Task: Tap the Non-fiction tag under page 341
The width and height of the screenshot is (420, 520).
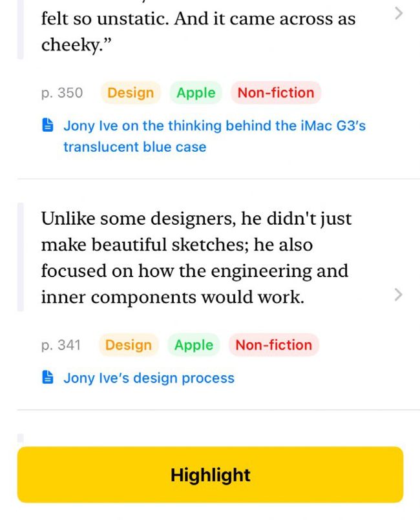Action: 273,345
